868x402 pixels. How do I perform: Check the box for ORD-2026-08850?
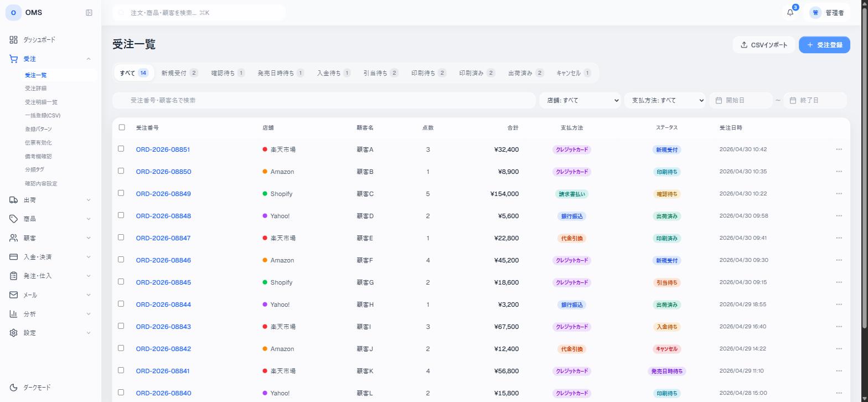click(121, 171)
